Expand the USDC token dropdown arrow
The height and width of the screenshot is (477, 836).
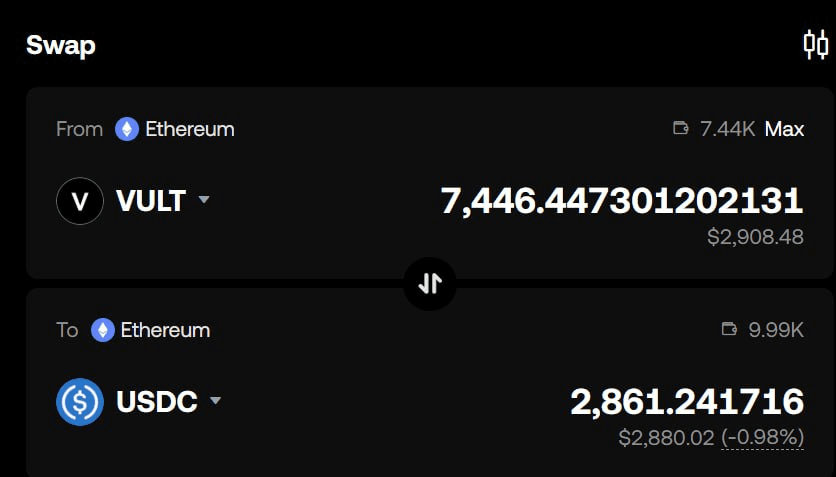(x=215, y=402)
